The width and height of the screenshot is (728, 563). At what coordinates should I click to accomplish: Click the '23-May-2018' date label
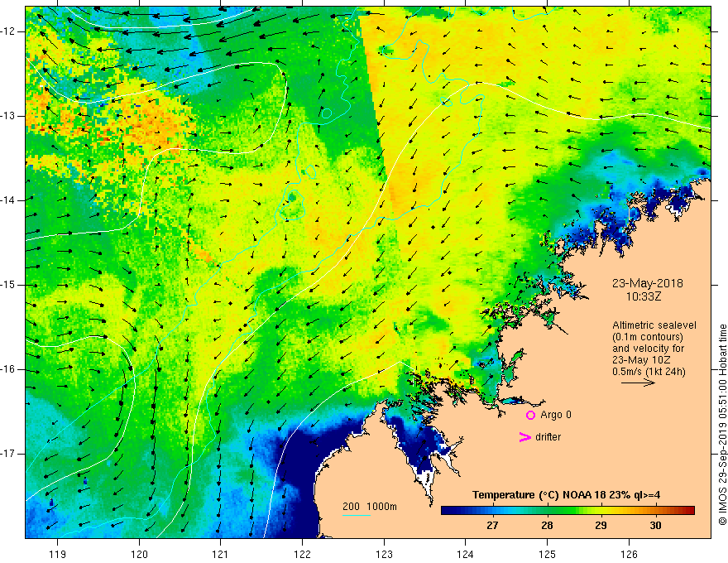pos(647,283)
